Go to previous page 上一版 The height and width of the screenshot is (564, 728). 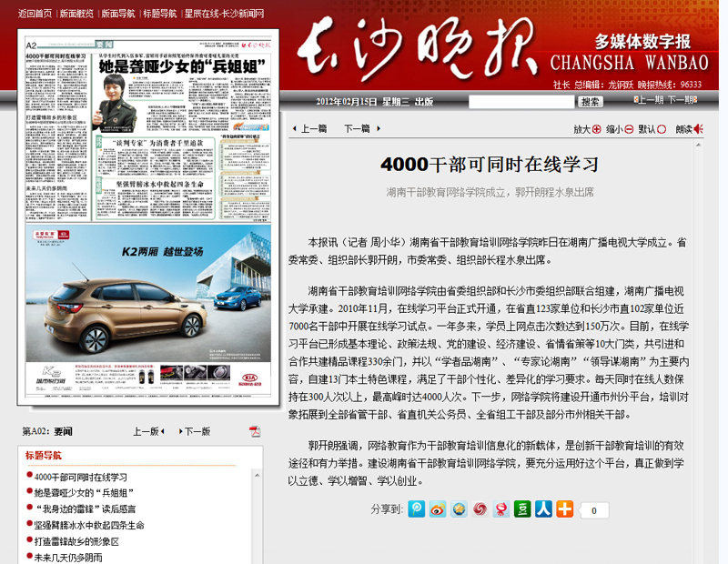[148, 432]
